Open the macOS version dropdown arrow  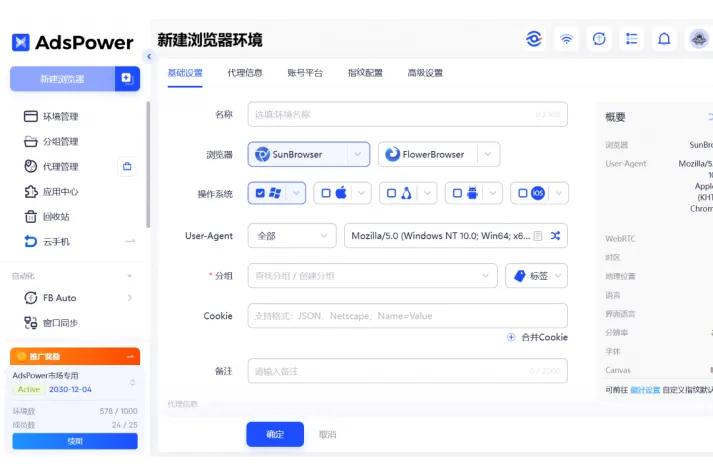click(362, 193)
